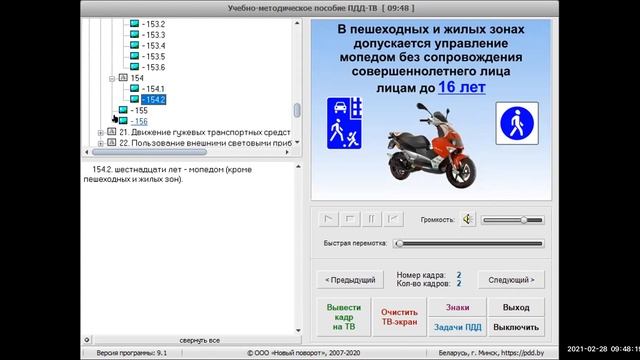The height and width of the screenshot is (360, 640).
Task: Click the red moped picture
Action: coord(431,146)
